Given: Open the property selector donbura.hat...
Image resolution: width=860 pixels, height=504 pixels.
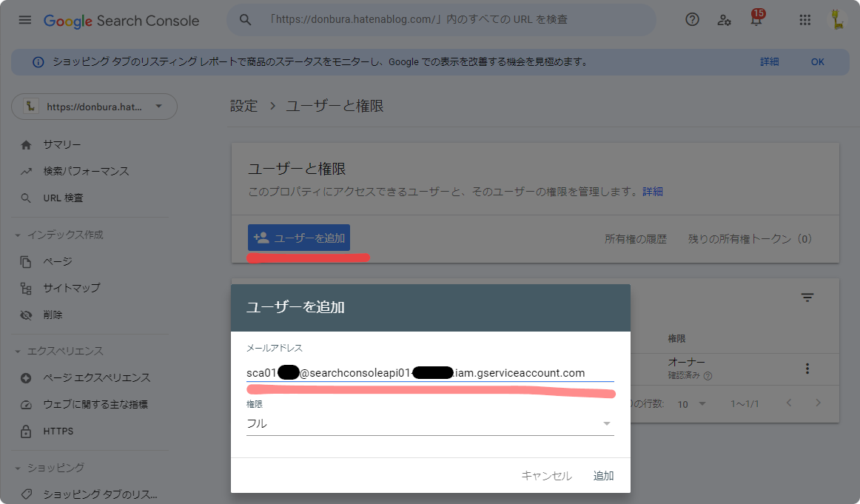Looking at the screenshot, I should [x=94, y=107].
